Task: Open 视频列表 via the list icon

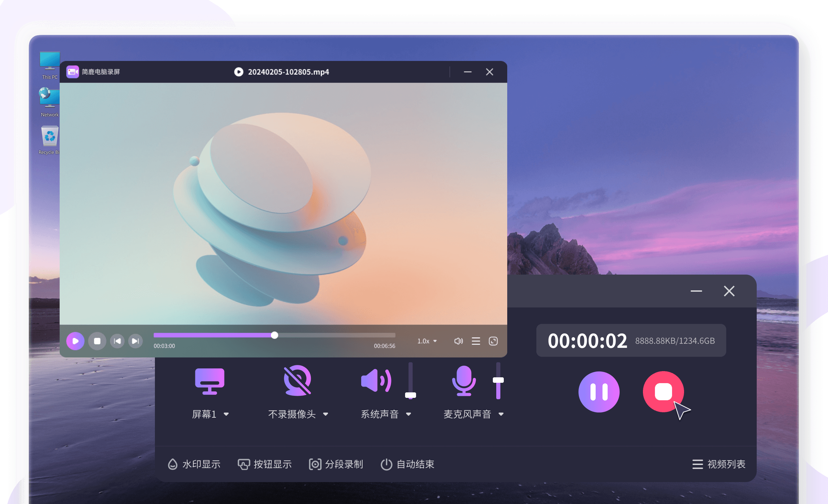Action: pos(698,464)
